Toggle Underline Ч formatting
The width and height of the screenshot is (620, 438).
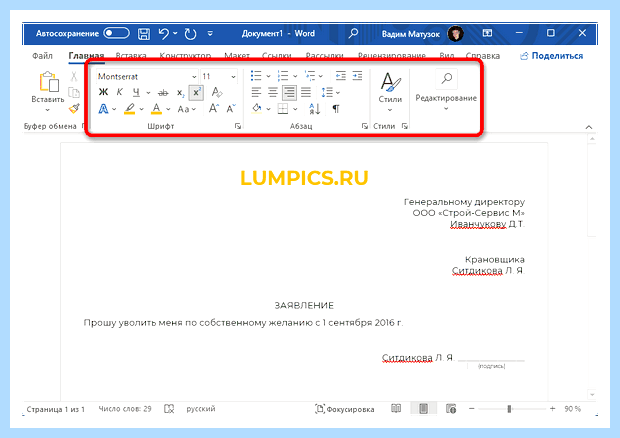point(136,92)
